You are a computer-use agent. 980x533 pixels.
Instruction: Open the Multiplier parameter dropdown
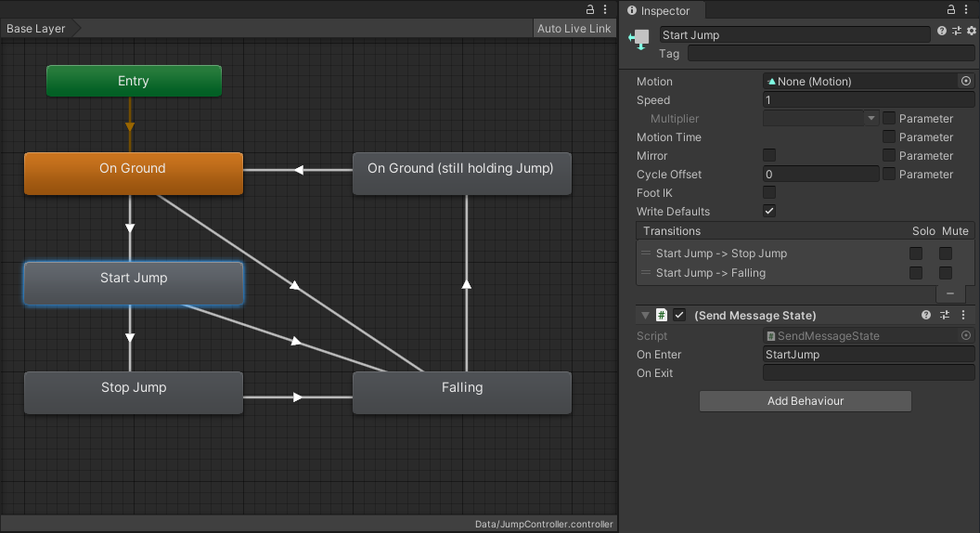(x=820, y=118)
